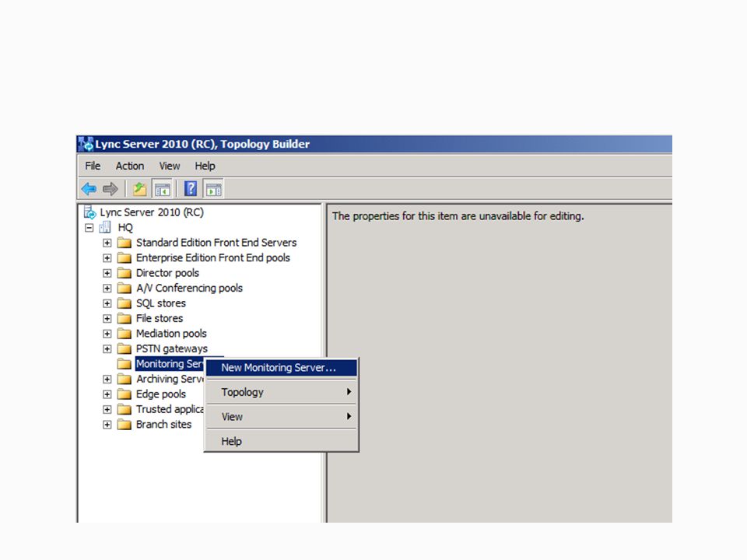747x560 pixels.
Task: Open the Help menu in menu bar
Action: [205, 166]
